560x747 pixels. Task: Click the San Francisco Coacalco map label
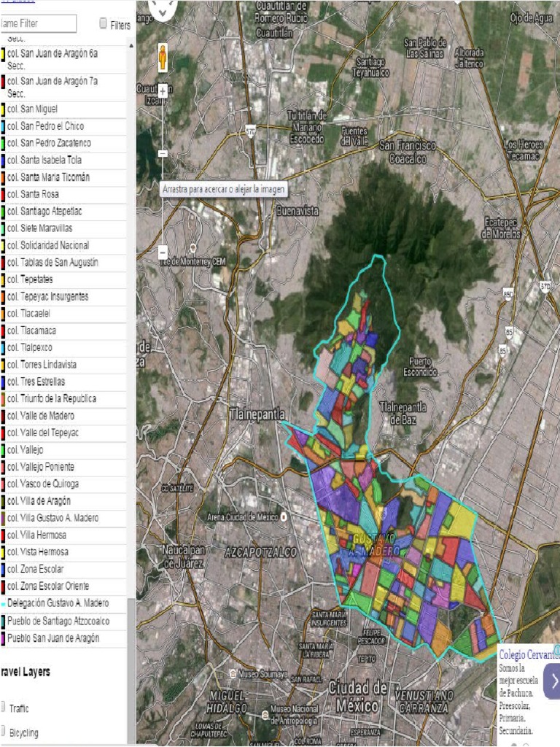(x=407, y=152)
